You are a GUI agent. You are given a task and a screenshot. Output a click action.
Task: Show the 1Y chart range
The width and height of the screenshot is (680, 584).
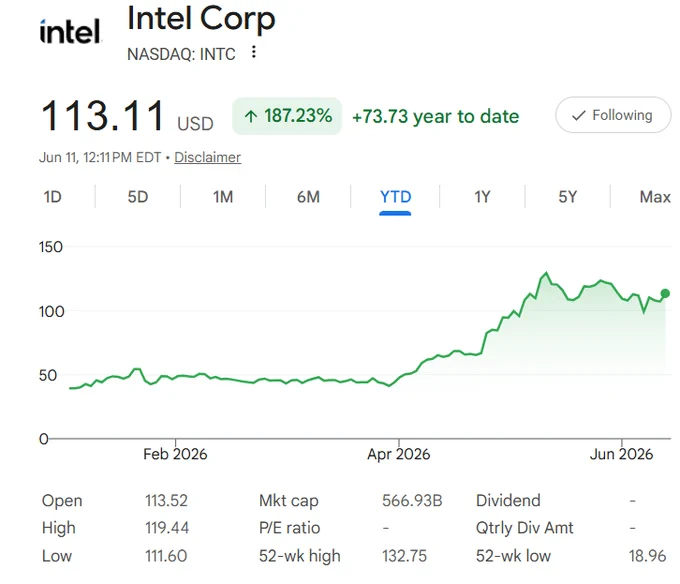[482, 197]
